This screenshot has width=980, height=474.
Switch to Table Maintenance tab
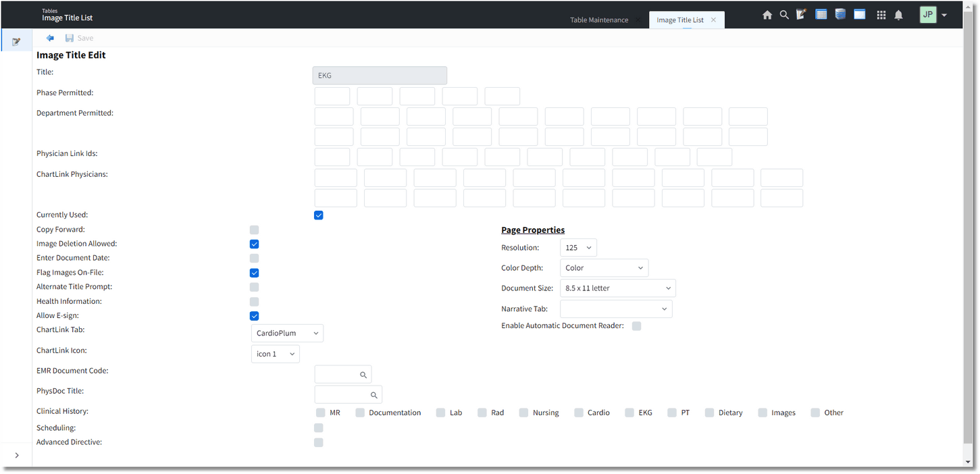pyautogui.click(x=599, y=20)
